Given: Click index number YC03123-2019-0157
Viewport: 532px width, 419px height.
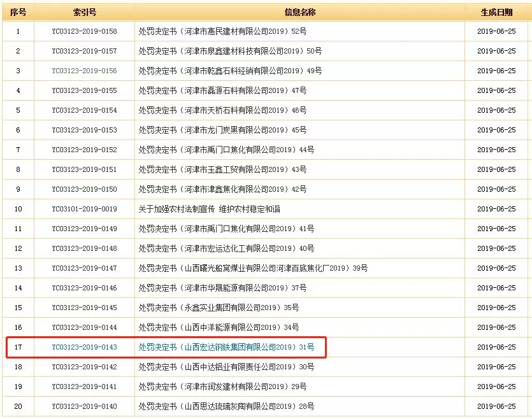Looking at the screenshot, I should (x=85, y=51).
